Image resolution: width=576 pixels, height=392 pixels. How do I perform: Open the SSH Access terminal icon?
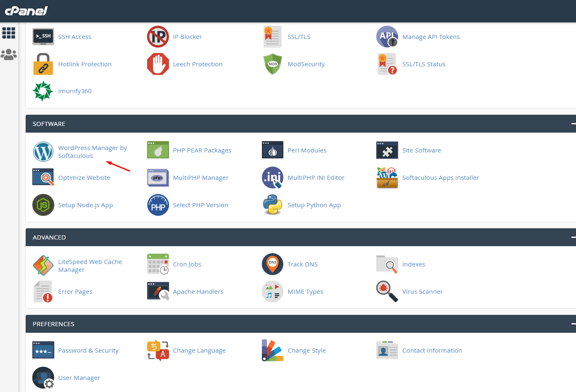[43, 37]
